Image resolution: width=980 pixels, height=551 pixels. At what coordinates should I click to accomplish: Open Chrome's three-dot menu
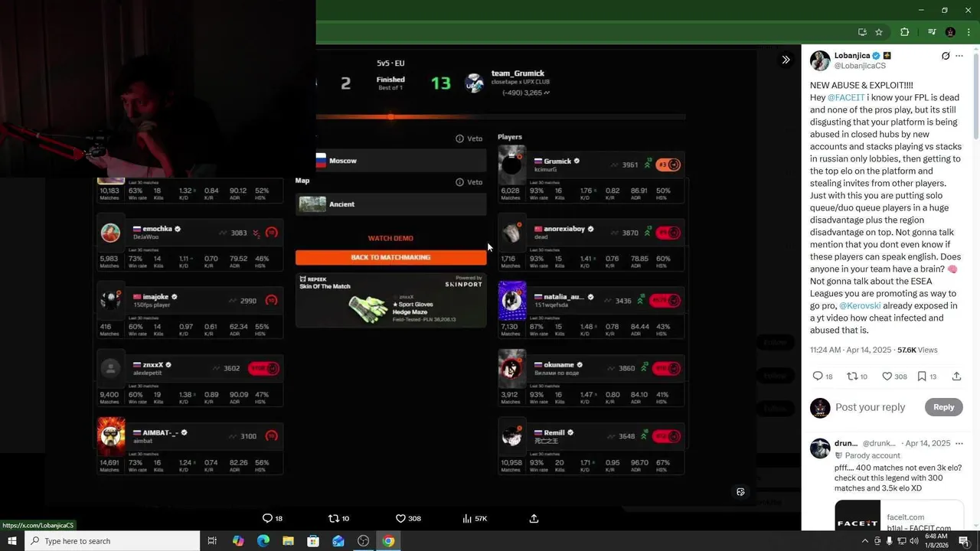click(969, 32)
